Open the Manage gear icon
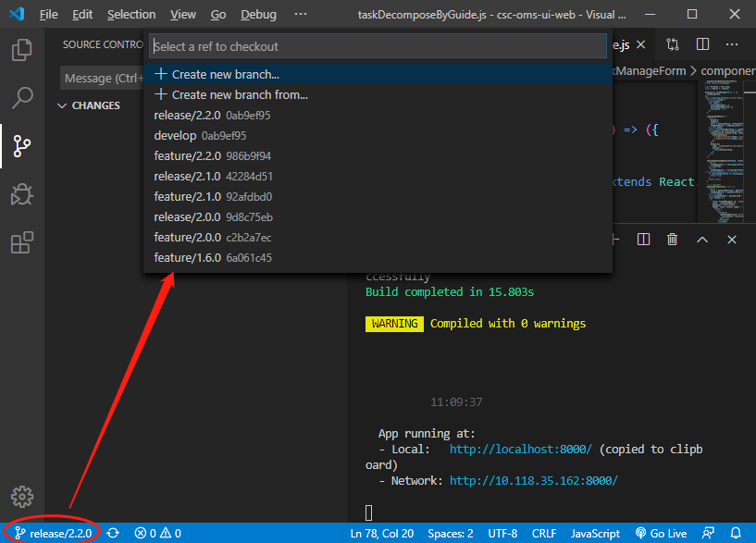 point(21,496)
